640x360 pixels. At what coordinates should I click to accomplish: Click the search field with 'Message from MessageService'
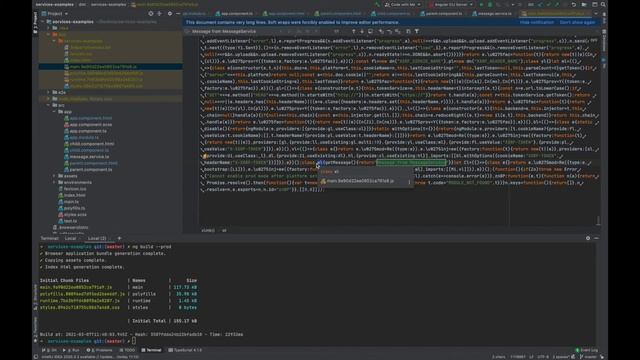tap(233, 31)
